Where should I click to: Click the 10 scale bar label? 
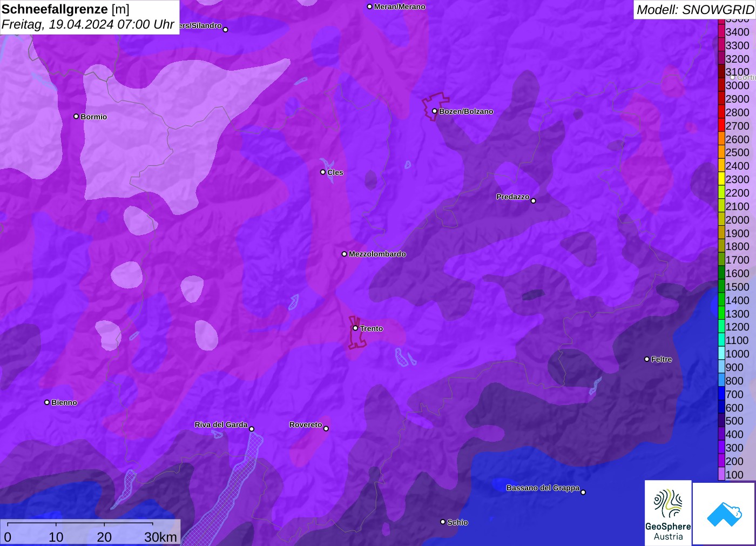coord(56,537)
